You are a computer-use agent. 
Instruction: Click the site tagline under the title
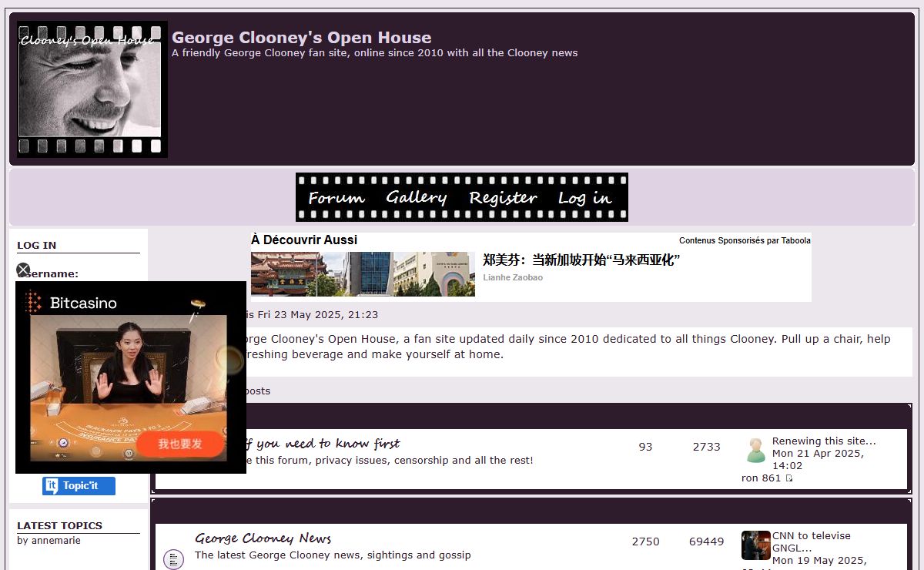(x=374, y=53)
